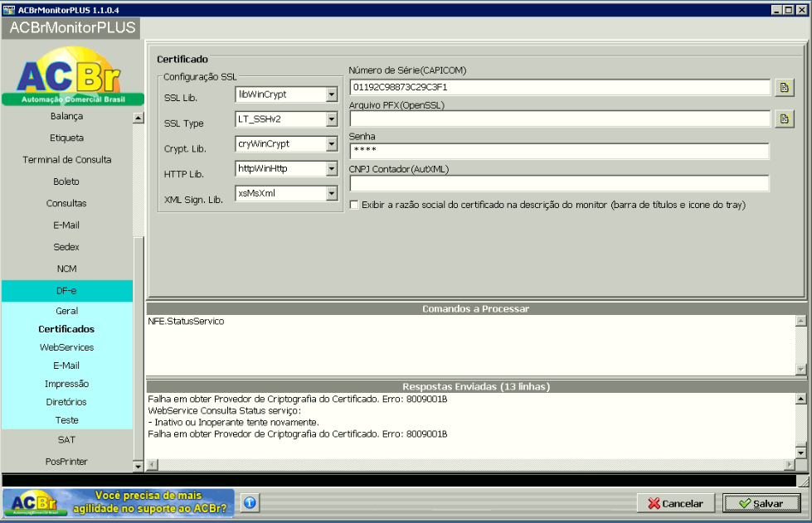This screenshot has width=812, height=523.
Task: Open the SSL Type dropdown
Action: [x=332, y=119]
